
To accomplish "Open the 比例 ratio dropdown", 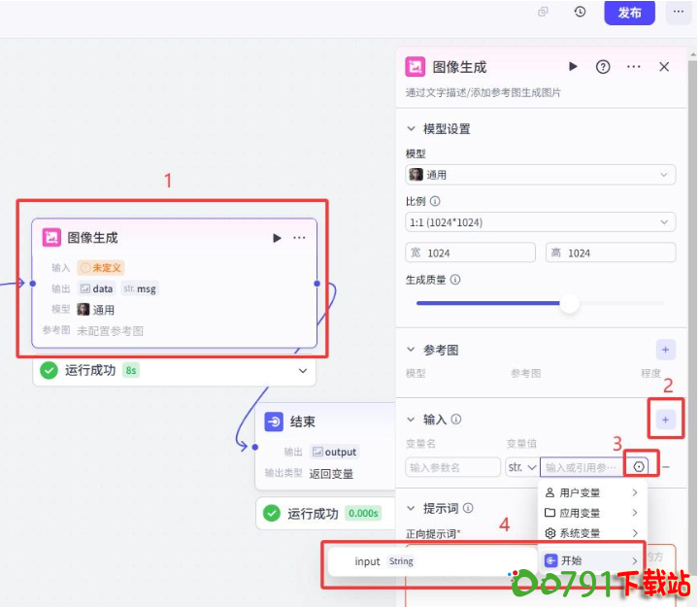I will pos(540,222).
